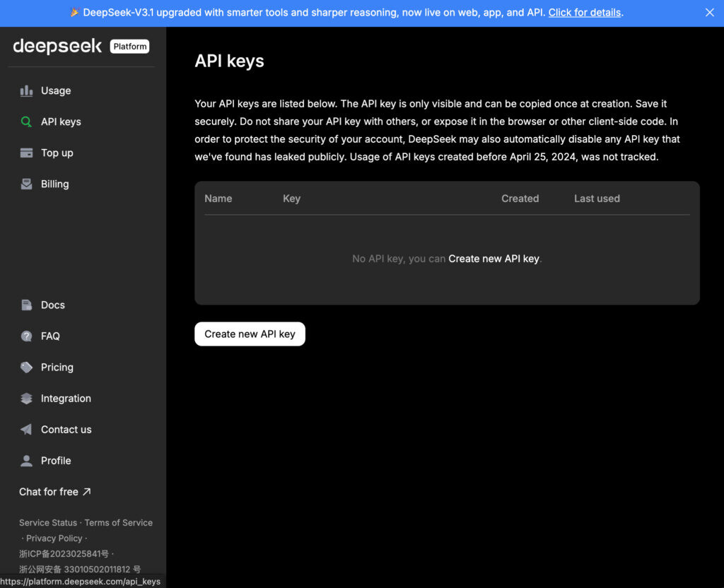Click the inline 'Create new API key' link in table

[x=494, y=259]
